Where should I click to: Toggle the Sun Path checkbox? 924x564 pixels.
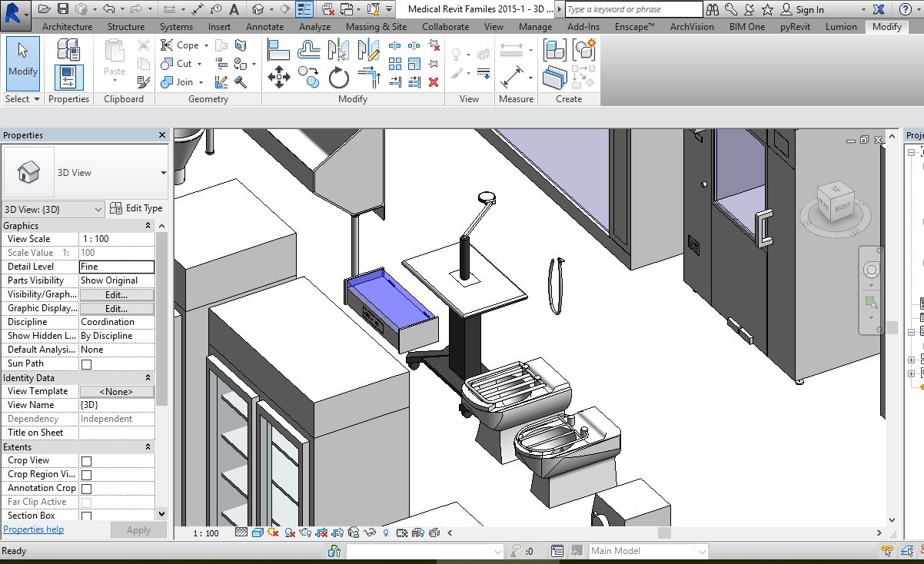tap(86, 364)
